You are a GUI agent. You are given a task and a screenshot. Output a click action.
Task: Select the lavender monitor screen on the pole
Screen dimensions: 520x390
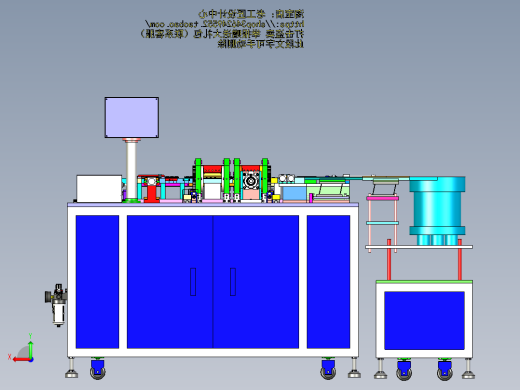(x=132, y=117)
